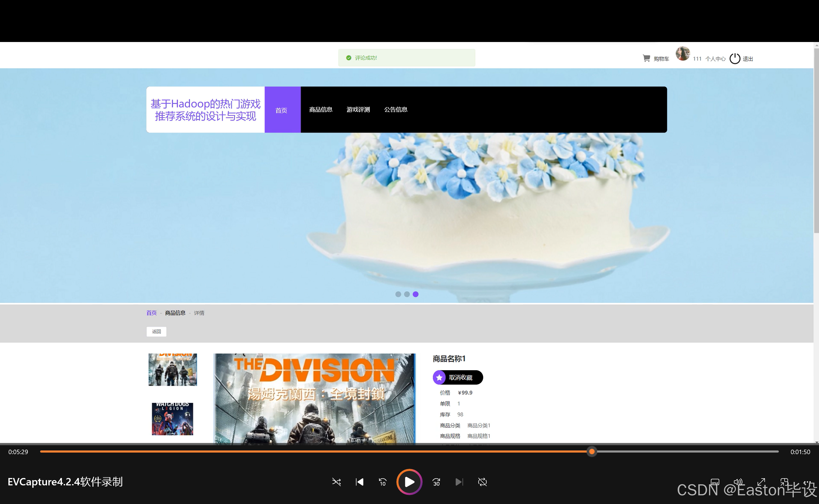Open the user avatar picture
Viewport: 819px width, 504px height.
coord(683,53)
